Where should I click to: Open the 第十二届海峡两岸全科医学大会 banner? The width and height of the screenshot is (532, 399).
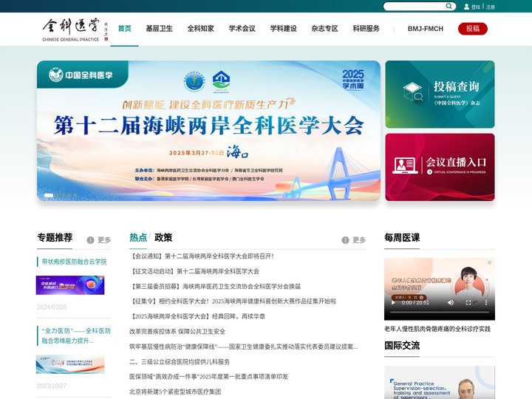click(208, 131)
